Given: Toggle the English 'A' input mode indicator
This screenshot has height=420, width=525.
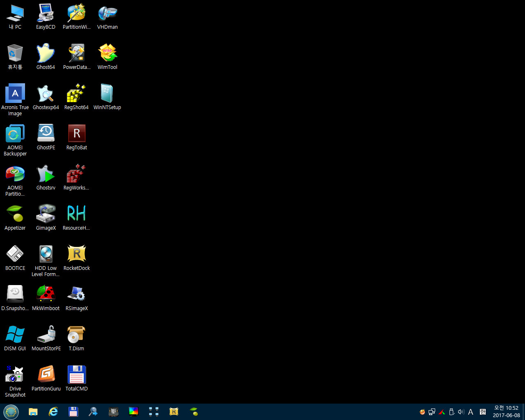Looking at the screenshot, I should point(470,412).
